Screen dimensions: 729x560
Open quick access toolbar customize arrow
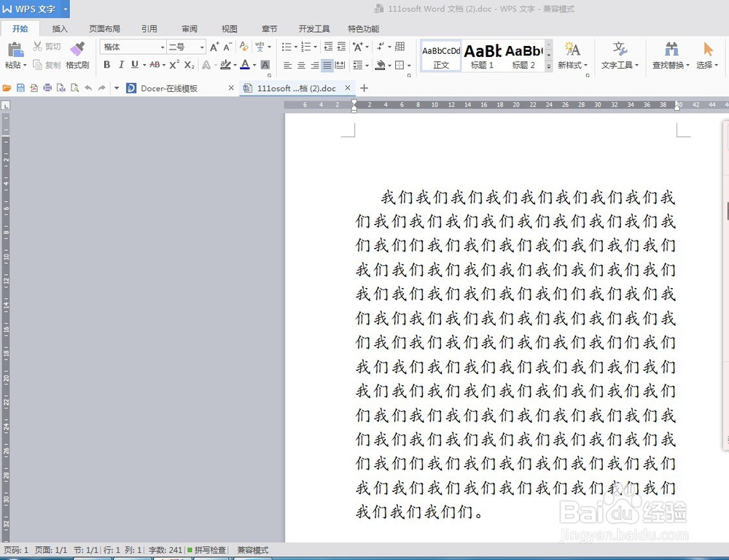[x=117, y=88]
